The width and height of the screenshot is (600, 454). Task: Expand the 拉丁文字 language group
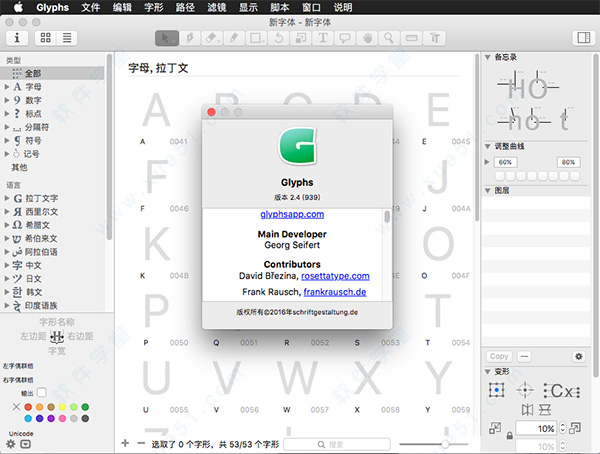tap(7, 198)
